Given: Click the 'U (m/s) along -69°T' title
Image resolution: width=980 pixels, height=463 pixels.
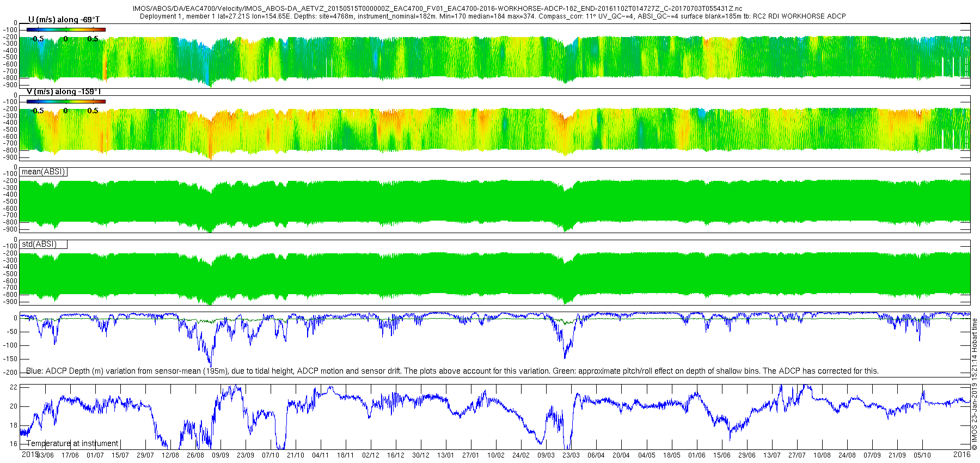Looking at the screenshot, I should [x=64, y=20].
